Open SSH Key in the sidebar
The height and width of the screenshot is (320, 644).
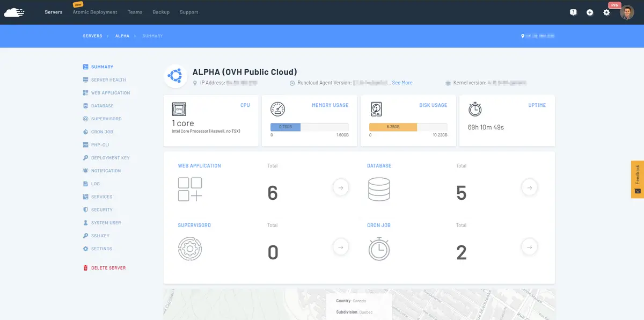(96, 236)
